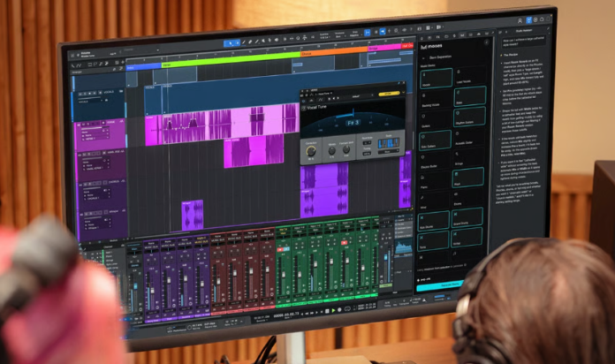
Task: Open the user account icon at top right
Action: pos(520,21)
